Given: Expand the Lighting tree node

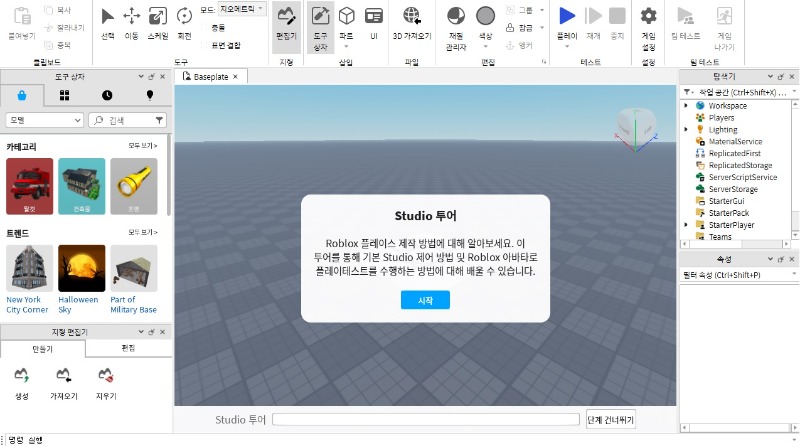Looking at the screenshot, I should point(686,130).
